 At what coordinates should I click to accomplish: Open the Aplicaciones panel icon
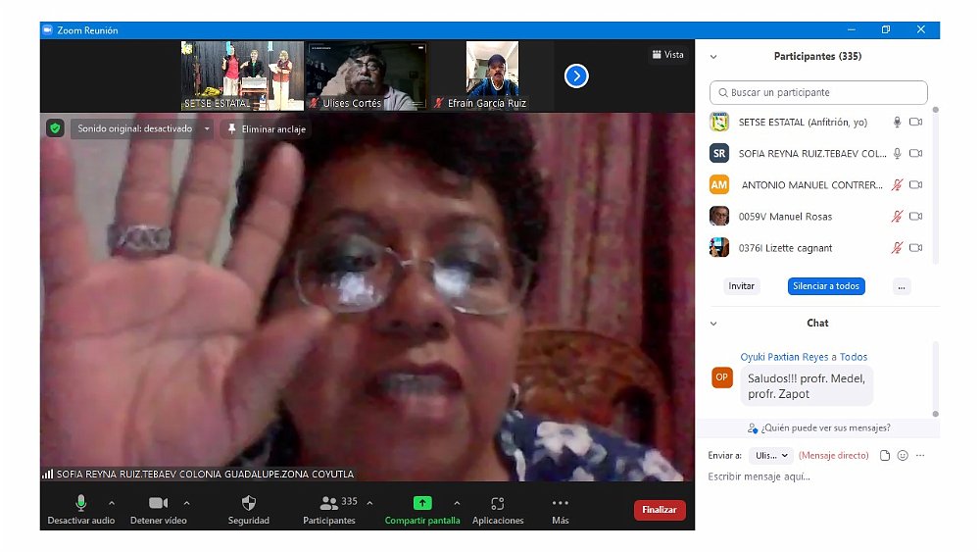pos(498,503)
